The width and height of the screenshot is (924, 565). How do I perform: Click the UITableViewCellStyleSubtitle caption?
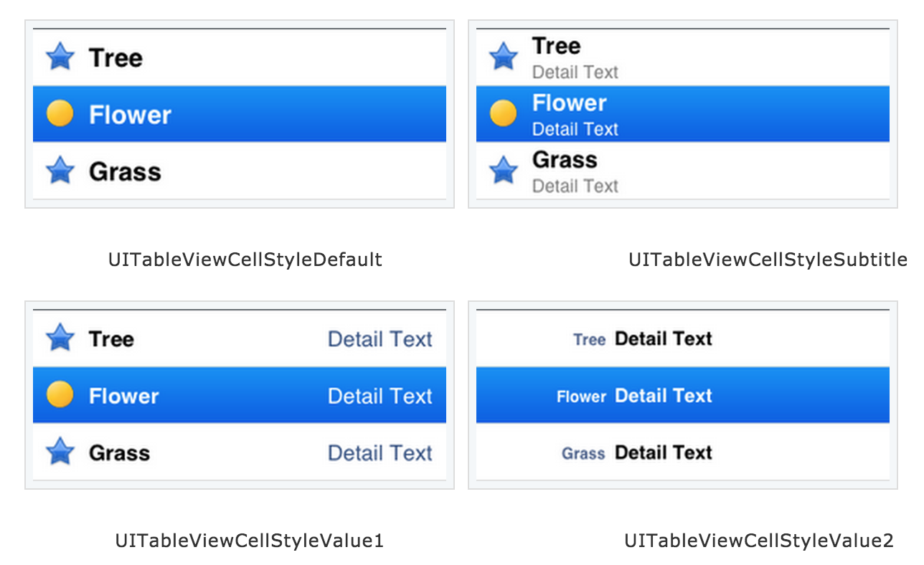[x=768, y=260]
